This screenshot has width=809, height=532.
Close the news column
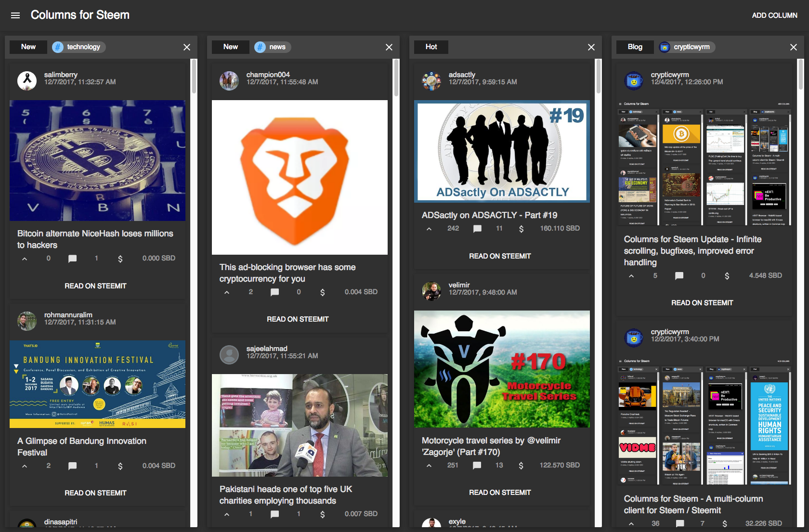tap(389, 47)
